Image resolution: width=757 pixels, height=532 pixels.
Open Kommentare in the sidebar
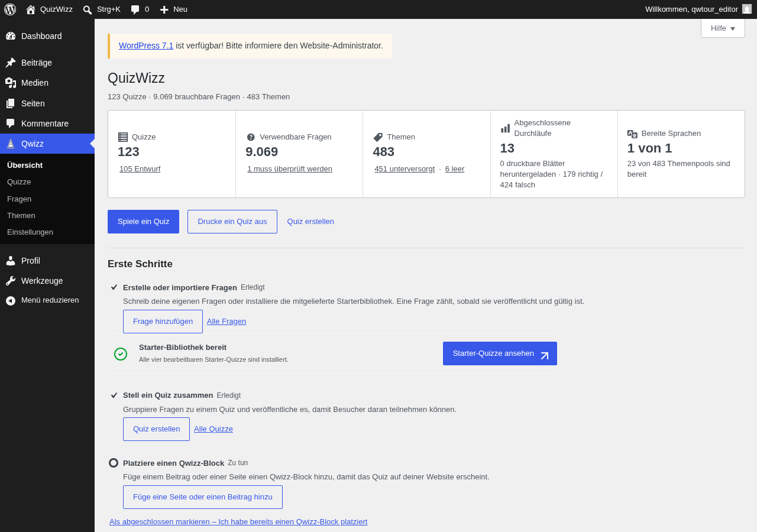point(47,124)
